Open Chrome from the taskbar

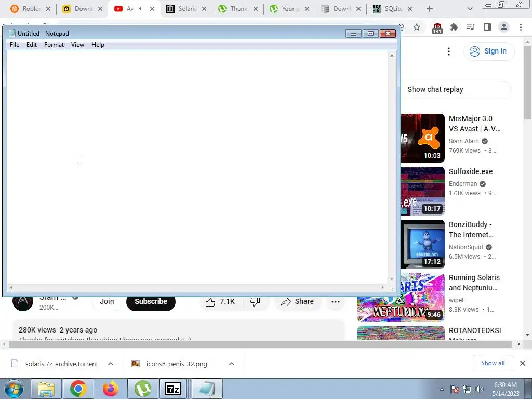(x=78, y=389)
